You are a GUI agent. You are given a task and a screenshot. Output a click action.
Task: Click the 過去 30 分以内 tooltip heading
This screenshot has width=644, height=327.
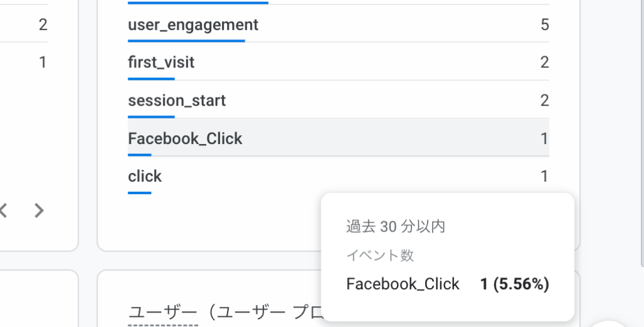pyautogui.click(x=396, y=226)
